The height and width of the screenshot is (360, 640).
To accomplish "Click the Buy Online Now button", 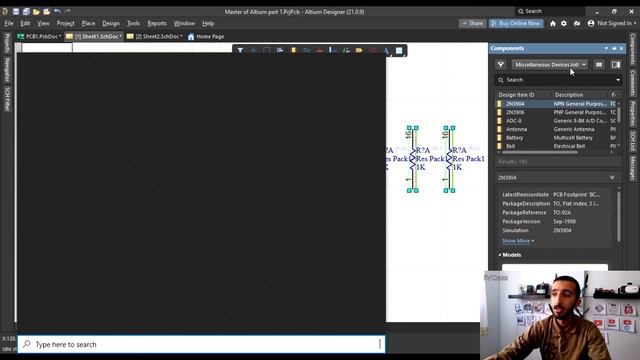I will tap(516, 24).
